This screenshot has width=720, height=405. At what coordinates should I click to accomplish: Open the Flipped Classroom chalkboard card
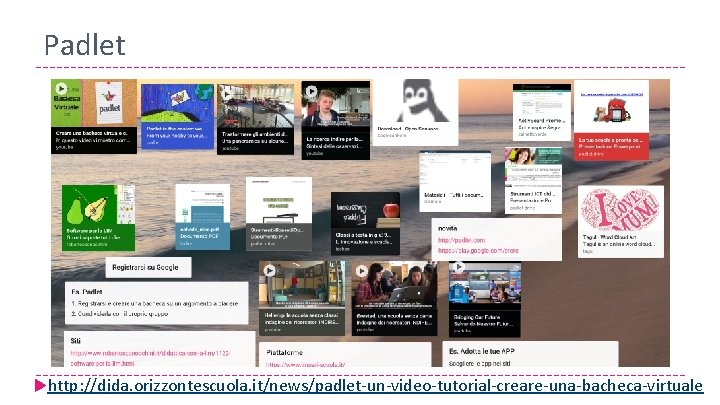(x=366, y=223)
